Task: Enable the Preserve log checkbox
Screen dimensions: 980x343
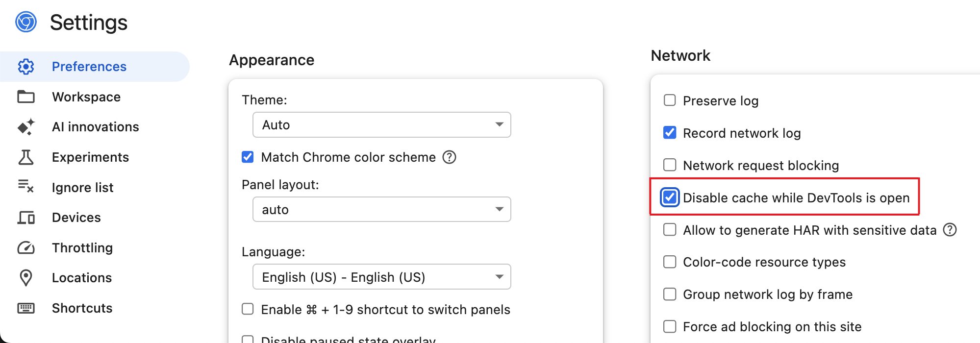Action: (x=670, y=100)
